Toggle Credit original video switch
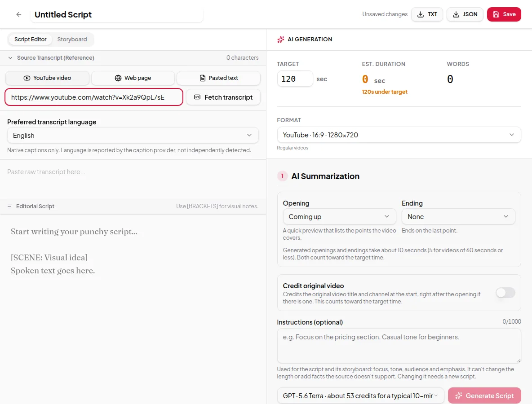This screenshot has width=532, height=404. 505,293
